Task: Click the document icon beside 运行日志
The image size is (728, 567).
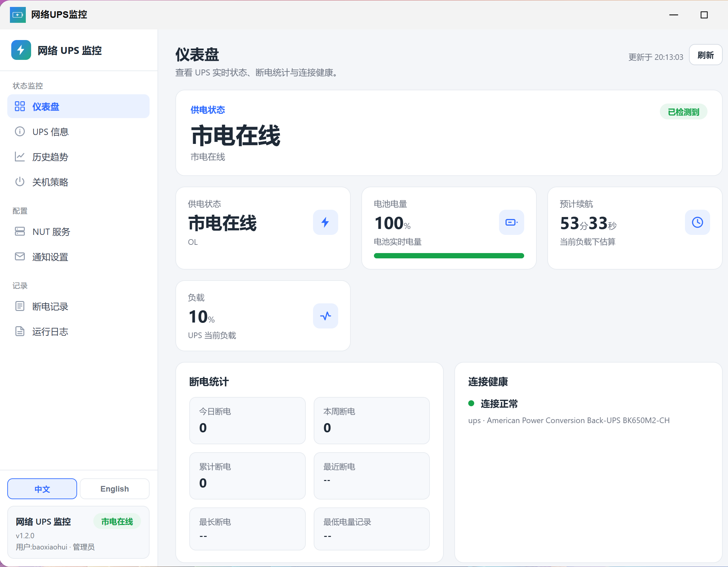Action: point(20,331)
